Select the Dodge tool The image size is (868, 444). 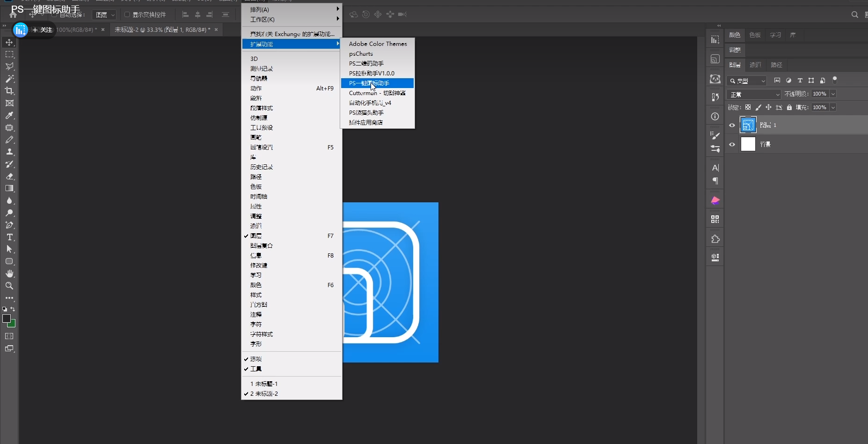pyautogui.click(x=9, y=213)
